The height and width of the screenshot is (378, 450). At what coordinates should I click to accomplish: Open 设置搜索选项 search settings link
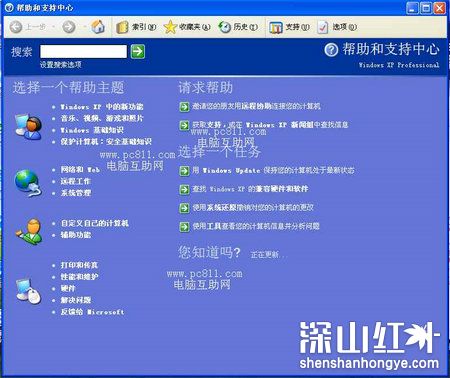(61, 65)
